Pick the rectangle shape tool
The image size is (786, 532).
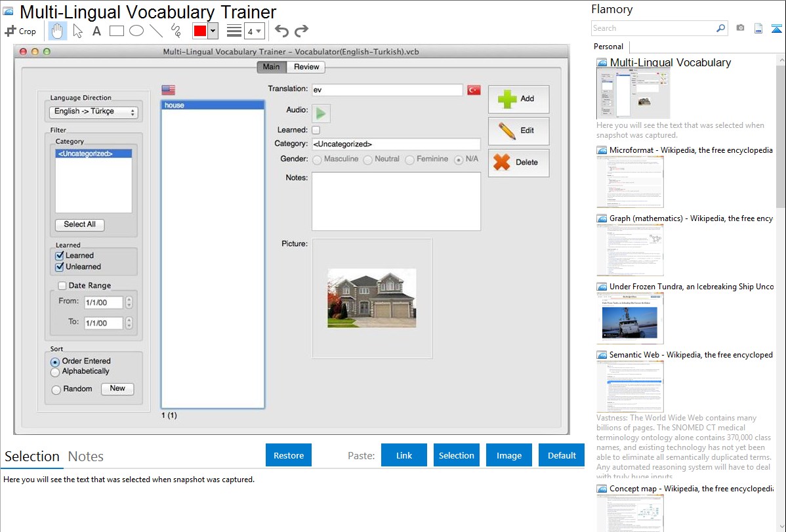(x=116, y=31)
